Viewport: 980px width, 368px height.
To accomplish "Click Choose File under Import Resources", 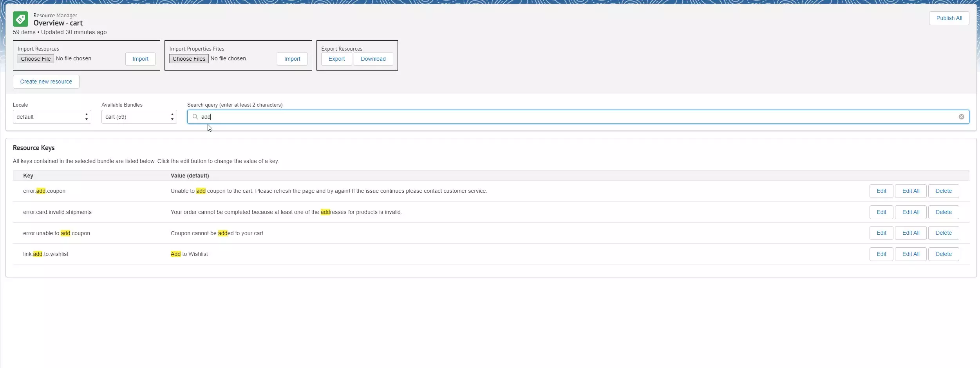I will pos(35,58).
